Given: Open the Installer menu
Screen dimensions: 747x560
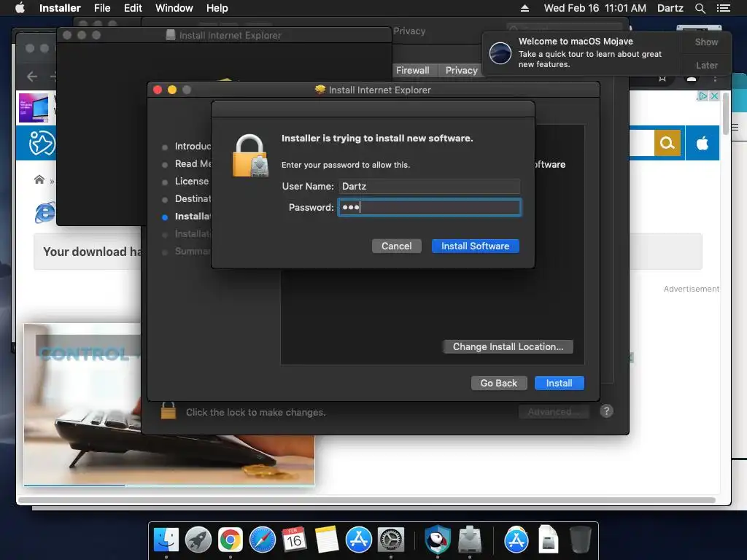Looking at the screenshot, I should pyautogui.click(x=60, y=8).
